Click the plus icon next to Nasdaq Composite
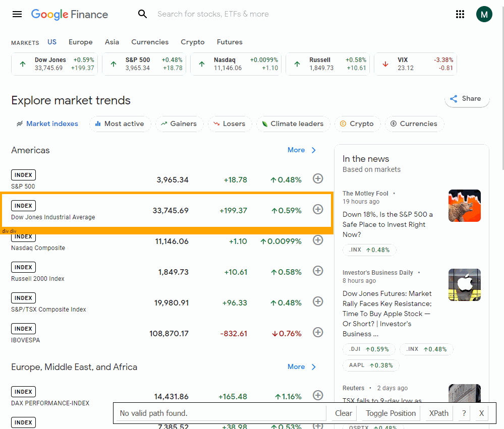This screenshot has width=504, height=429. (318, 240)
